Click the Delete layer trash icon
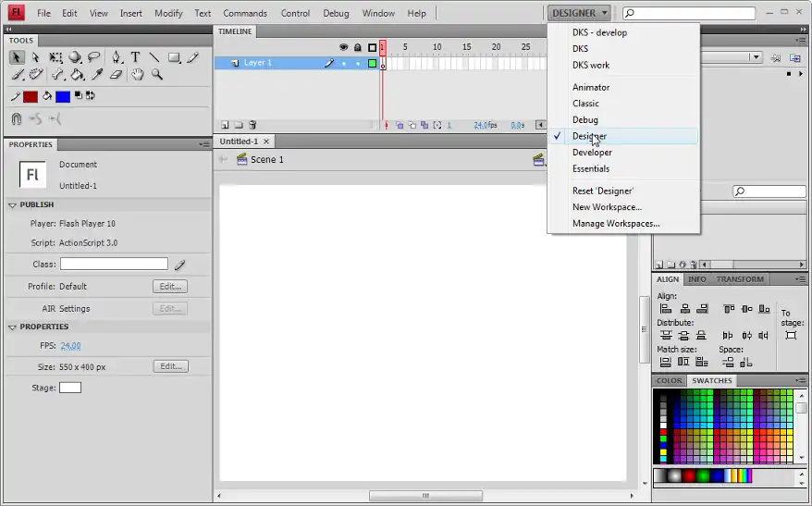This screenshot has height=506, width=812. coord(252,125)
